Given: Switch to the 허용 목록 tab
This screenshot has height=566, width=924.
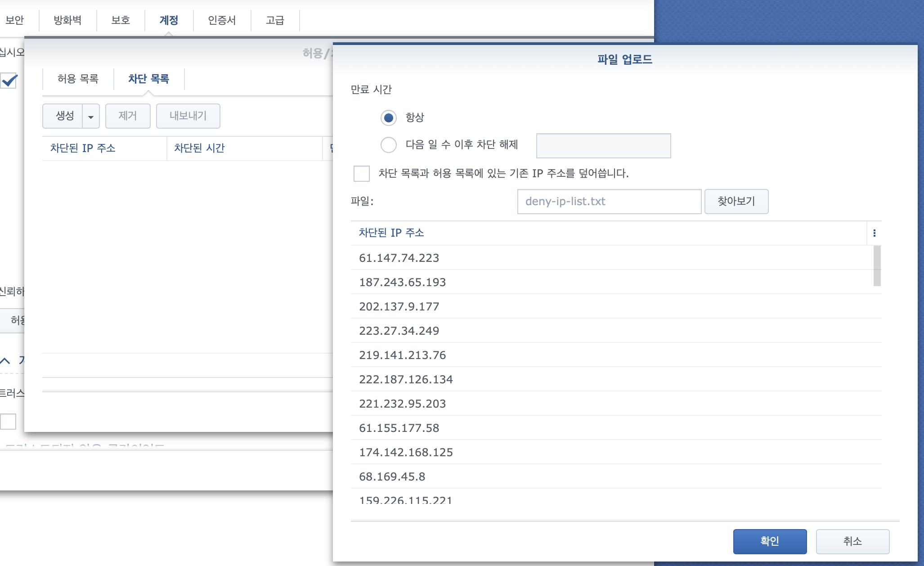Looking at the screenshot, I should click(x=78, y=79).
